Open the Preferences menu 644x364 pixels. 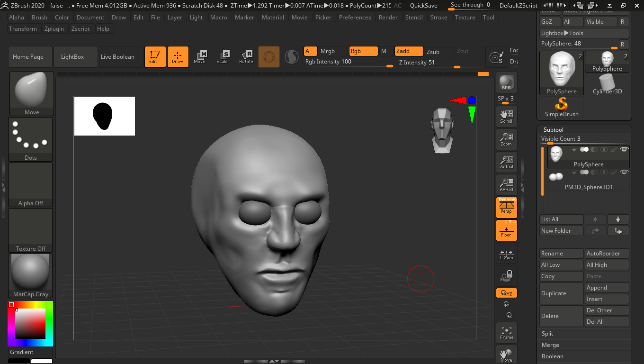pyautogui.click(x=355, y=18)
